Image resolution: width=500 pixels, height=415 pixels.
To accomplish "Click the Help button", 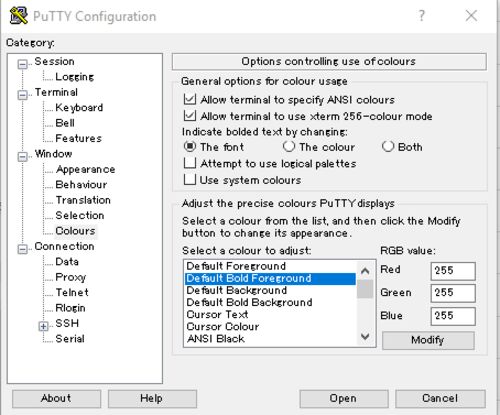I will [x=152, y=399].
